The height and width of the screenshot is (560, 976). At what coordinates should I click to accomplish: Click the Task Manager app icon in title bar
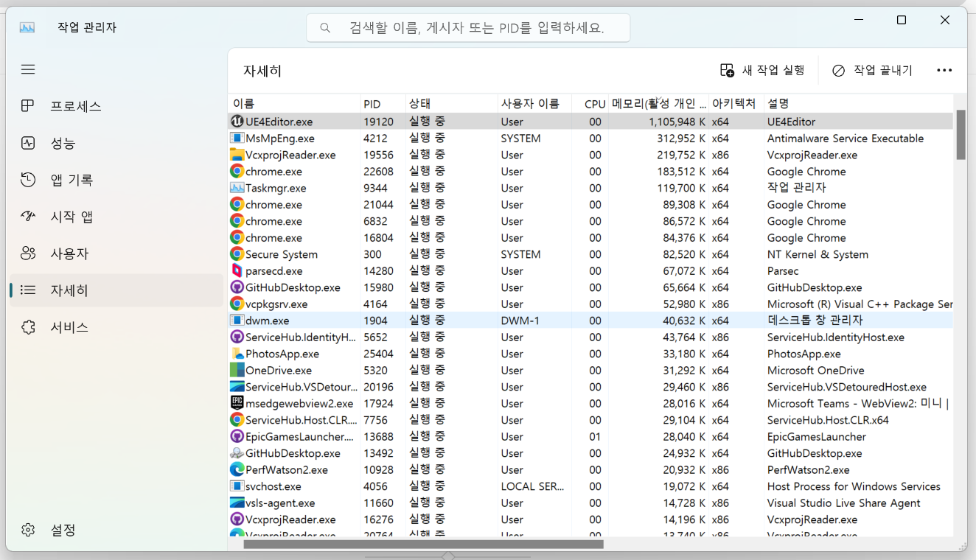[x=27, y=27]
